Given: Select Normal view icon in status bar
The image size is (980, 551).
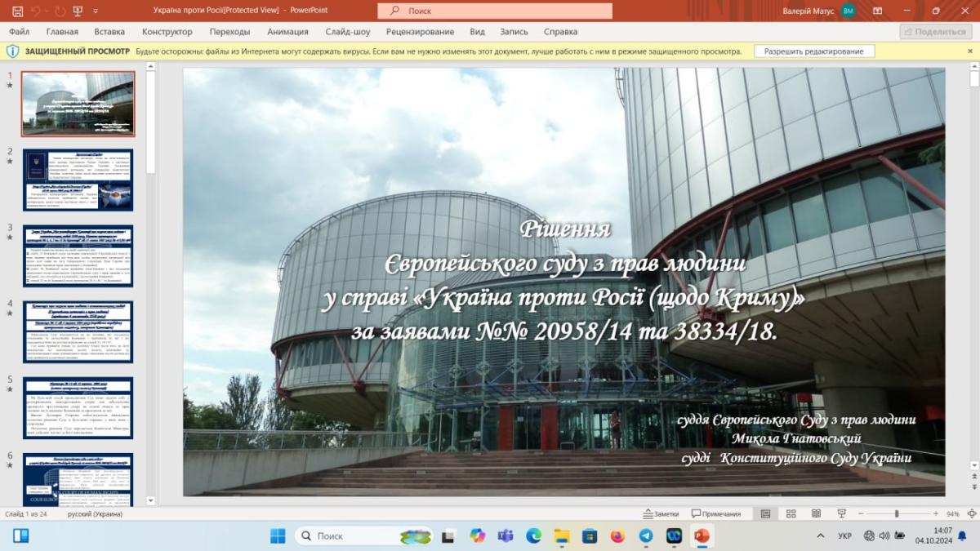Looking at the screenshot, I should tap(765, 513).
